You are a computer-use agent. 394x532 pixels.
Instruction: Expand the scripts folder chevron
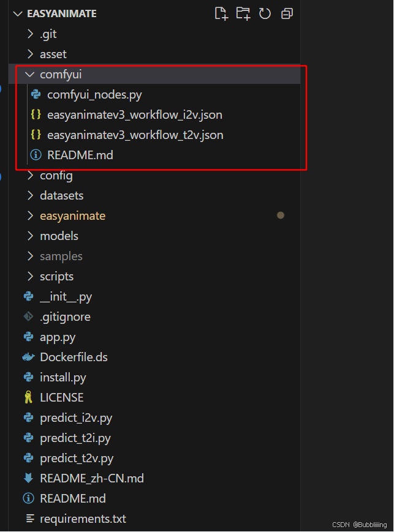pos(30,276)
